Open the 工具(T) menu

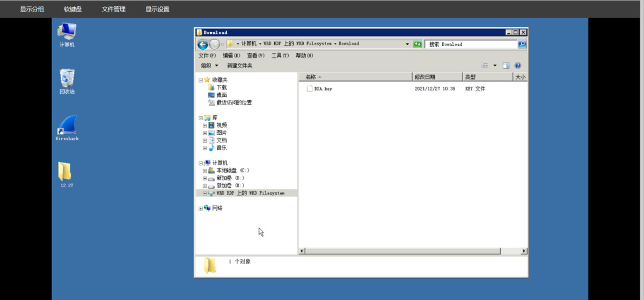(x=280, y=56)
